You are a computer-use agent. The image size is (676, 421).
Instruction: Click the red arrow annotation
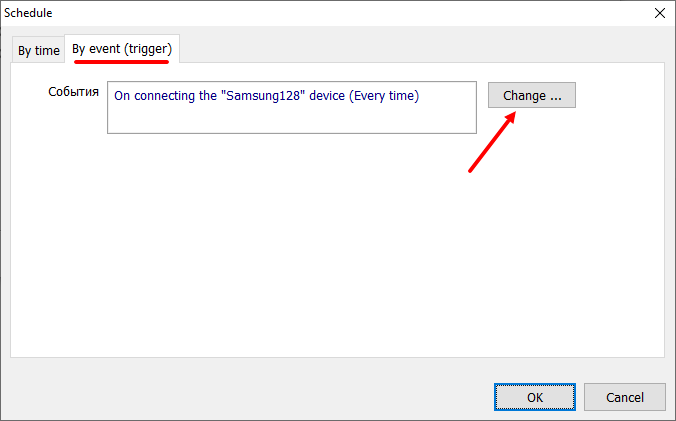(492, 142)
